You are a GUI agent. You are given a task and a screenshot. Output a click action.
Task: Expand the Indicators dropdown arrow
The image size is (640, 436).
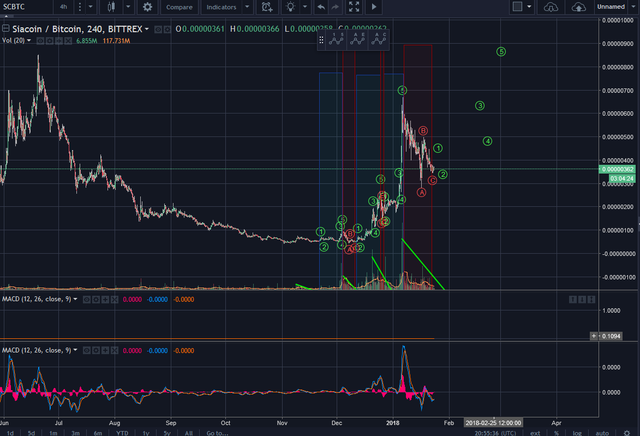247,7
